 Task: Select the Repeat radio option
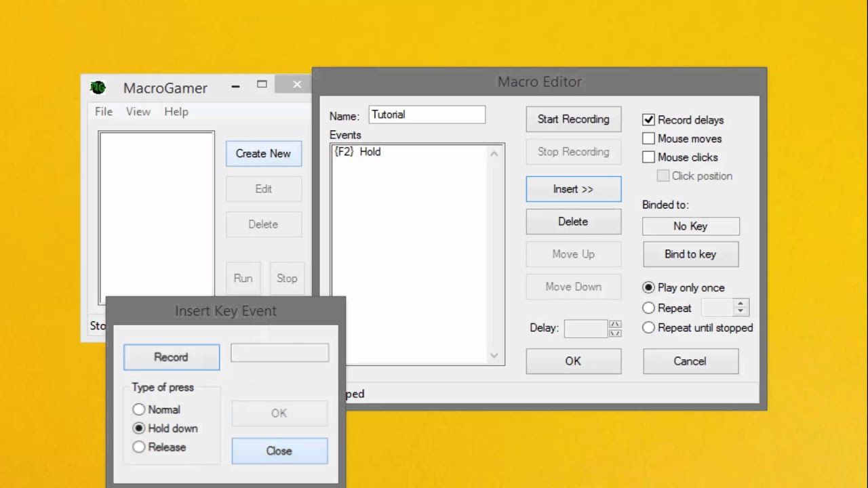coord(649,308)
